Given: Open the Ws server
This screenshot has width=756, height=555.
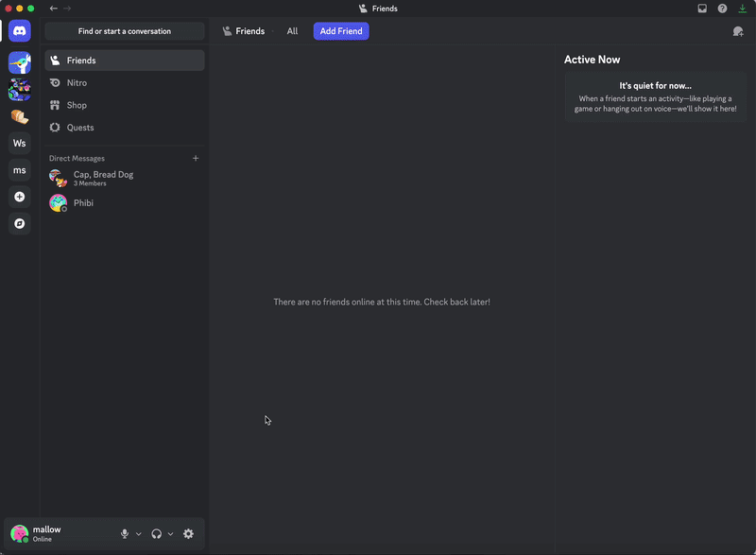Looking at the screenshot, I should (20, 143).
